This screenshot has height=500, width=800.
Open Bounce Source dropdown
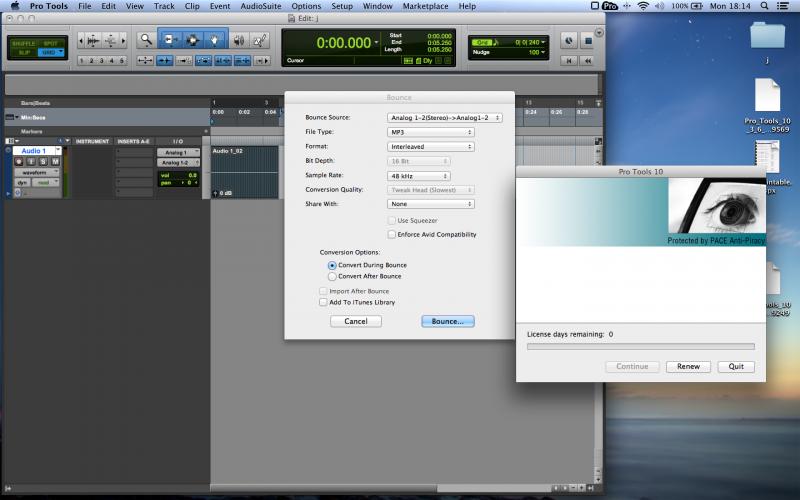point(445,118)
